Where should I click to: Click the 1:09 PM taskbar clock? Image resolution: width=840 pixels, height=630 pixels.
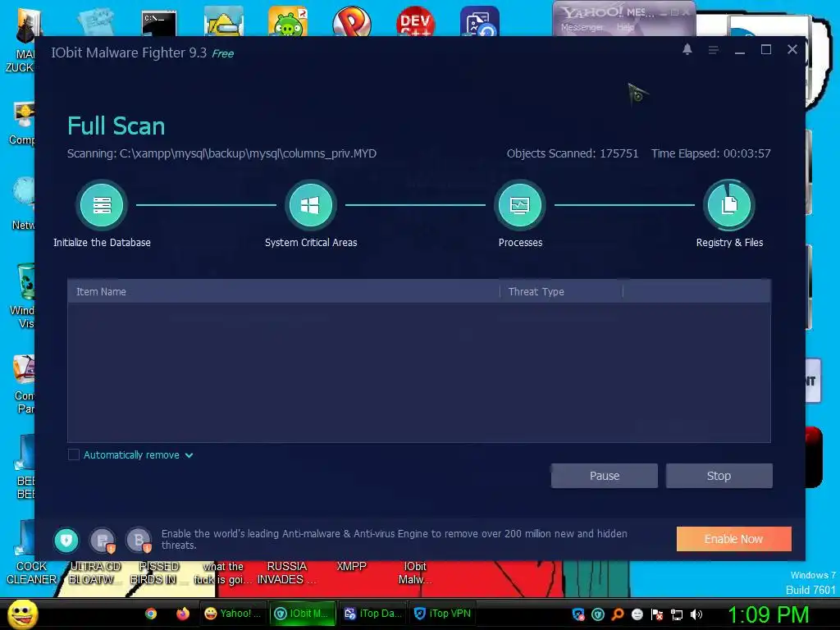pyautogui.click(x=768, y=614)
